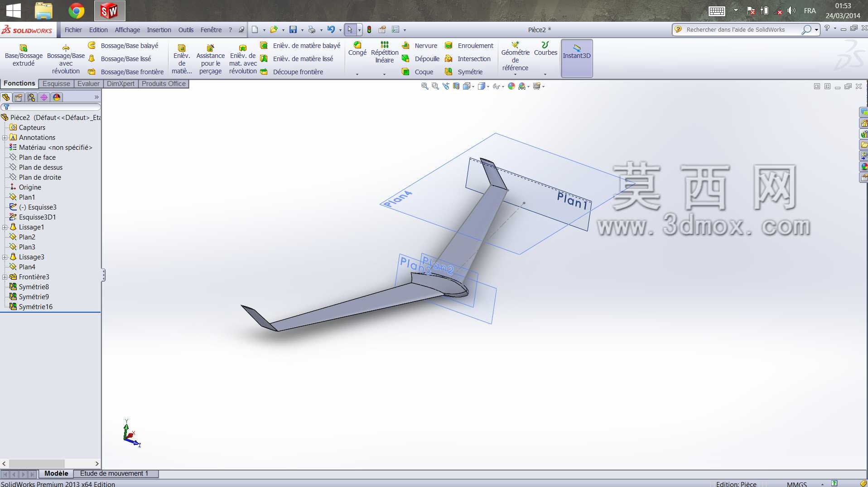The image size is (868, 487).
Task: Open the Affichage menu
Action: click(127, 30)
